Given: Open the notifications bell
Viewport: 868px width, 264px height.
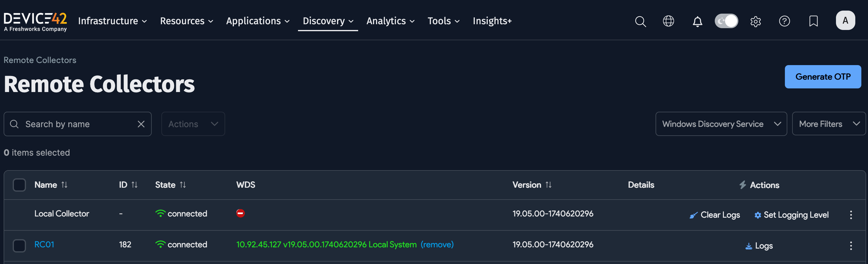Looking at the screenshot, I should 697,21.
